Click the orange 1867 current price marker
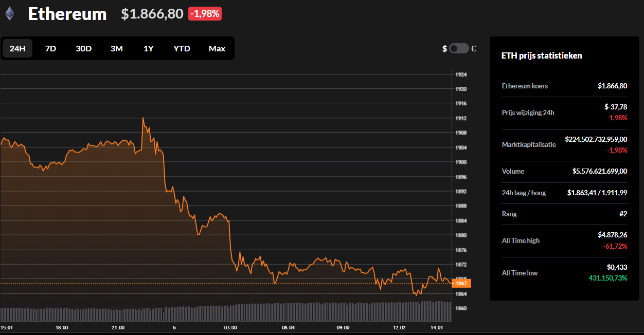644x335 pixels. click(x=461, y=283)
